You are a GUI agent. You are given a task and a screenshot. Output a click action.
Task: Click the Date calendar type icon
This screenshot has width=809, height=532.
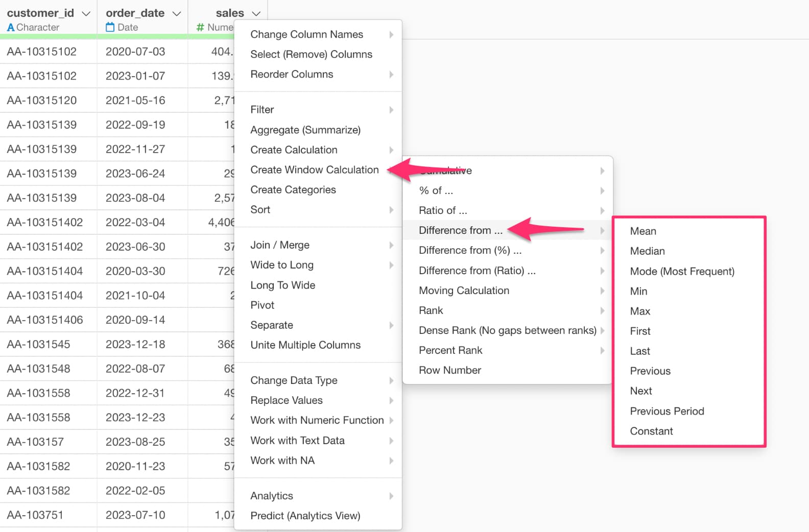[110, 27]
